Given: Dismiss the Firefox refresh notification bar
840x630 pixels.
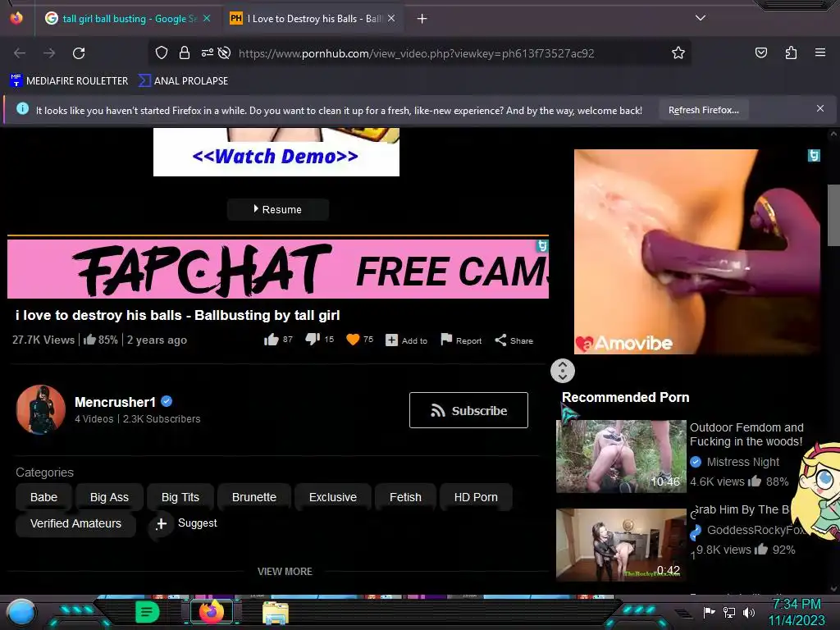Looking at the screenshot, I should [x=820, y=109].
